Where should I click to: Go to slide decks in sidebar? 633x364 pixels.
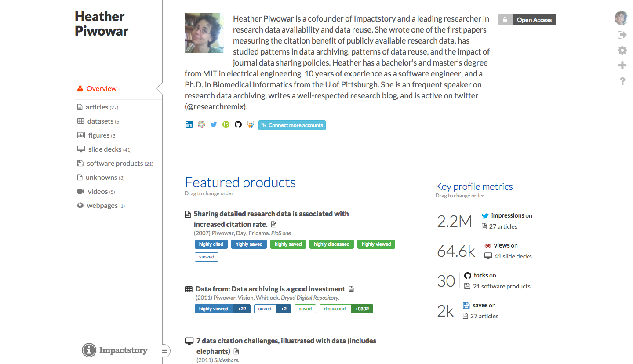tap(105, 149)
